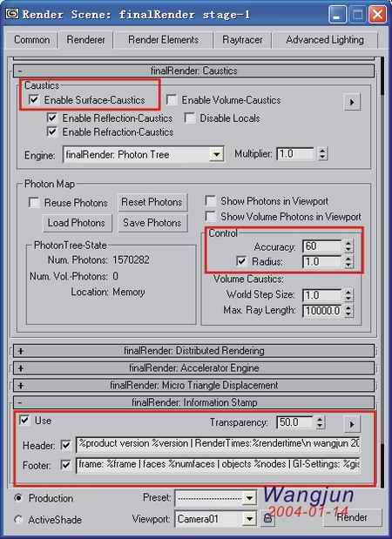Click the application icon in the title bar
The height and width of the screenshot is (539, 392).
13,14
